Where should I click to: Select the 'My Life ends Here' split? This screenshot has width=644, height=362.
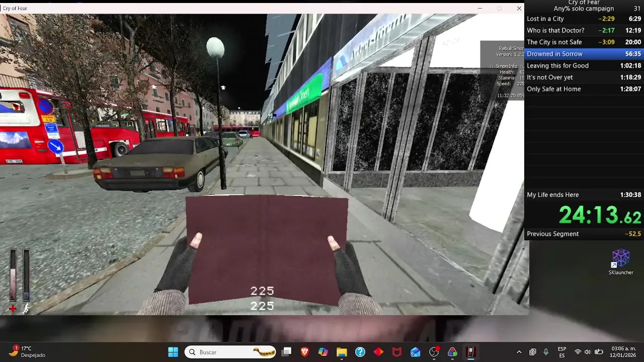coord(584,195)
